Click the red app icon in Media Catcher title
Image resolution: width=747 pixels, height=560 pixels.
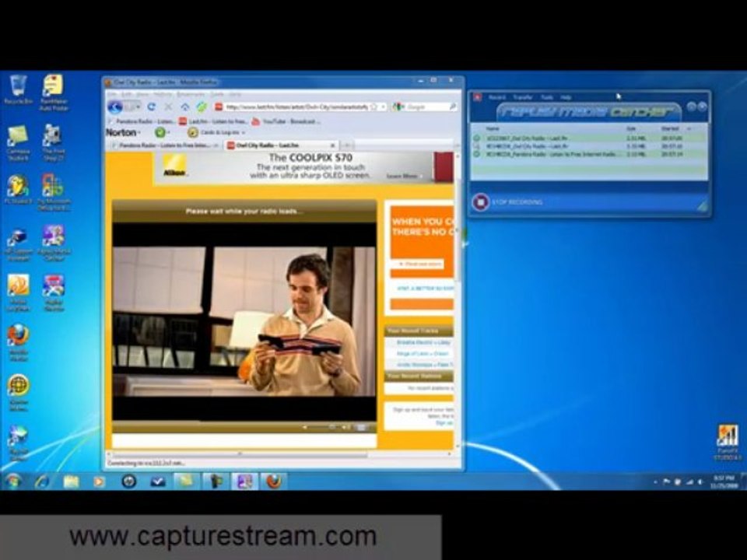477,97
